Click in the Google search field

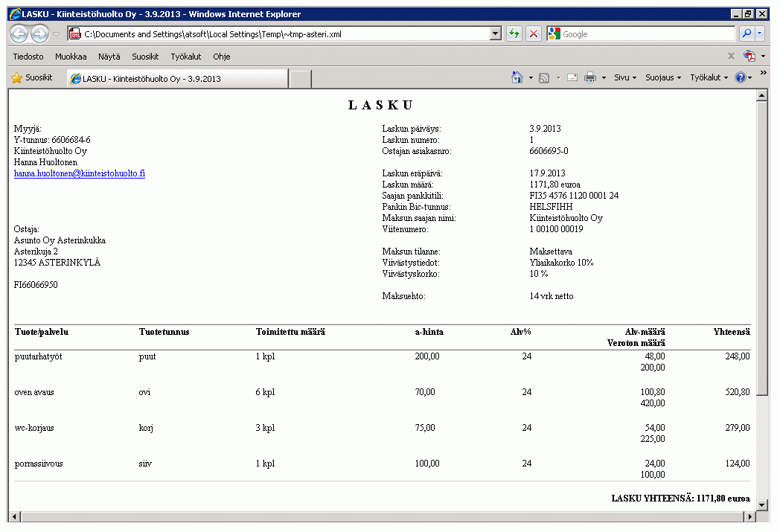646,34
